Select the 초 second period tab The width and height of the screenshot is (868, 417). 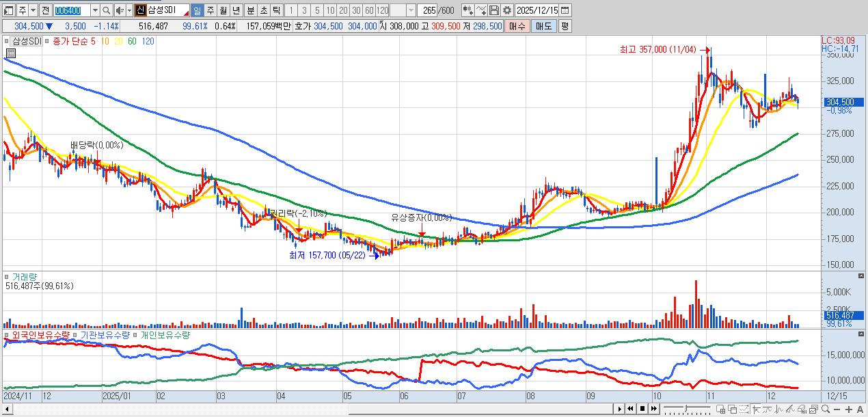coord(263,10)
